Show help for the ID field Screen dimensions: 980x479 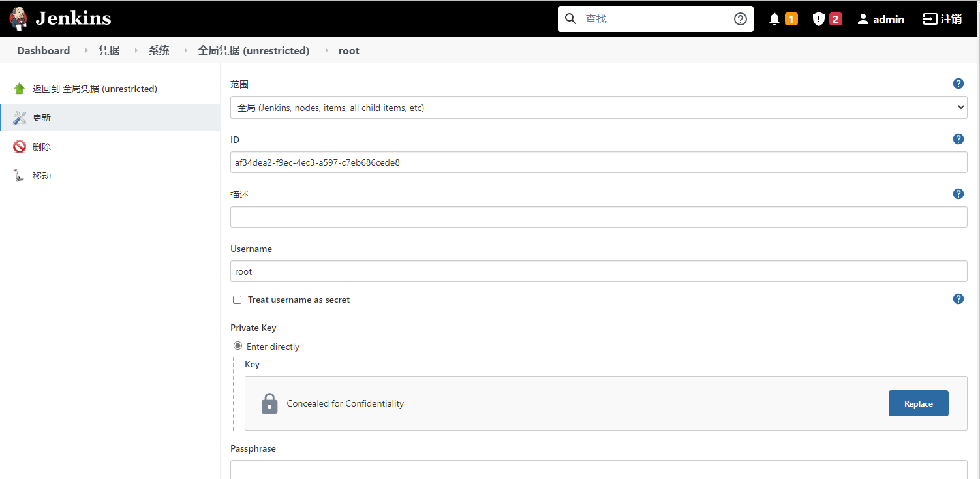[x=958, y=139]
